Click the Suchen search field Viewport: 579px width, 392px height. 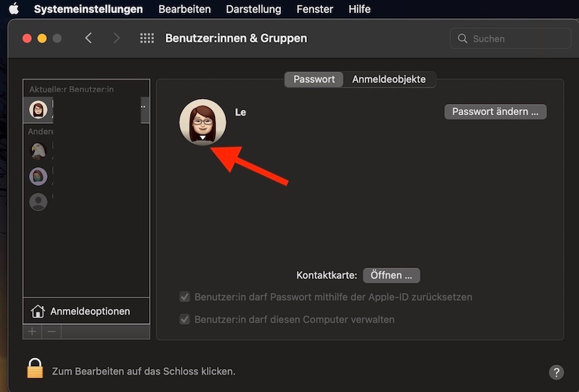(x=510, y=38)
